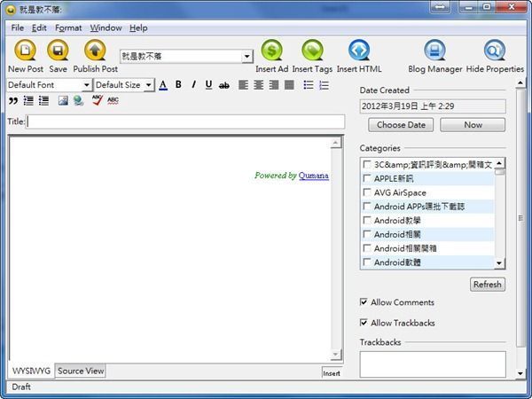Click properties panel scroll up arrow
This screenshot has height=399, width=532.
[x=520, y=83]
